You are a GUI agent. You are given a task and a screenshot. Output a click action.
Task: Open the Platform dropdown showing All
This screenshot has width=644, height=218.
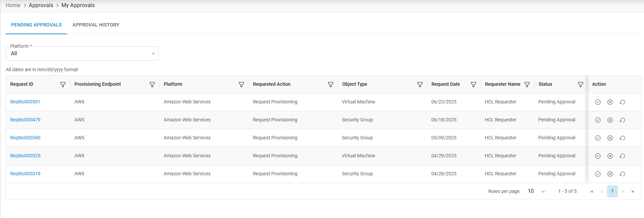(x=82, y=54)
